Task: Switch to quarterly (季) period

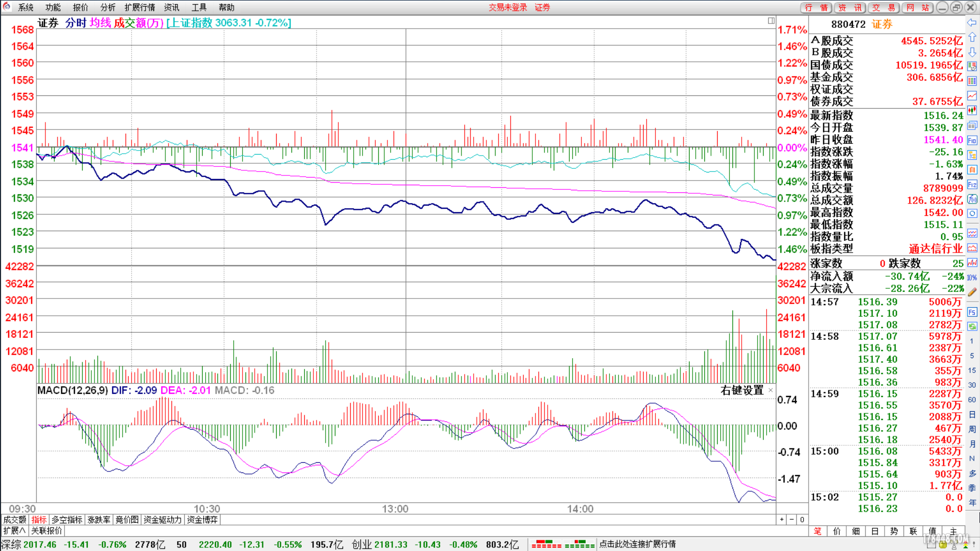Action: [972, 488]
